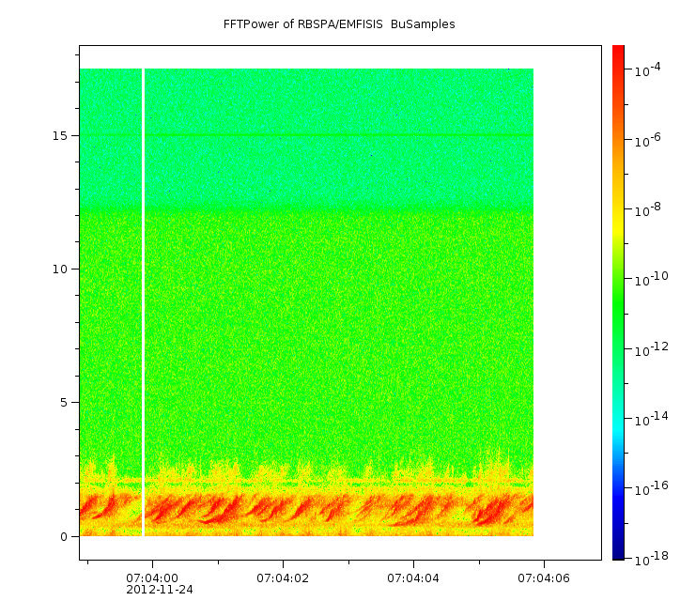Click the y-axis label '10'
680x616 pixels.
click(x=60, y=269)
